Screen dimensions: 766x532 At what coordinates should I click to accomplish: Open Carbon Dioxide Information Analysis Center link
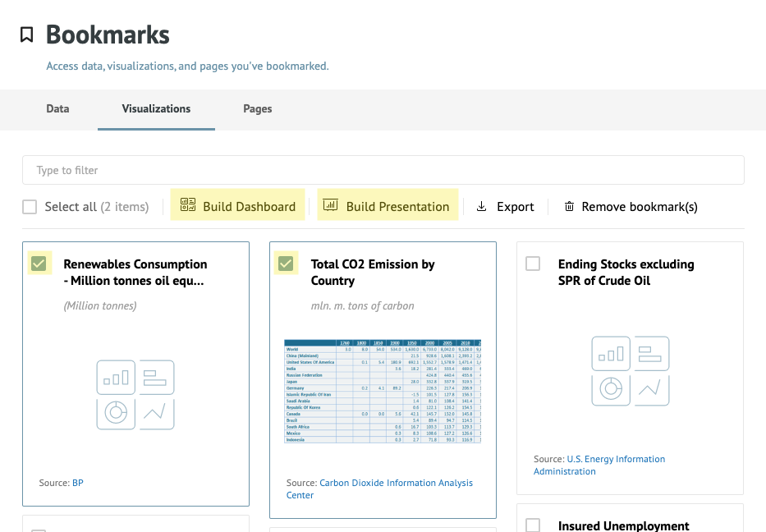coord(396,483)
